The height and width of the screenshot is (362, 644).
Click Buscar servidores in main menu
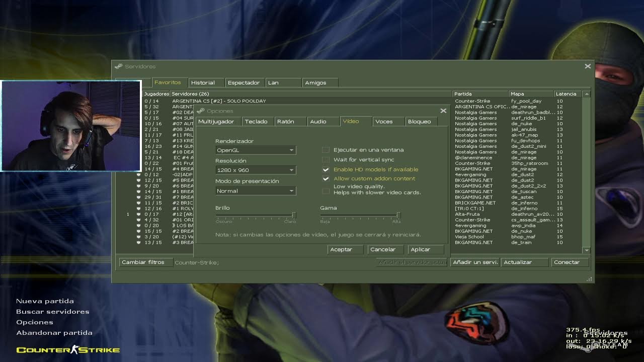(x=53, y=312)
